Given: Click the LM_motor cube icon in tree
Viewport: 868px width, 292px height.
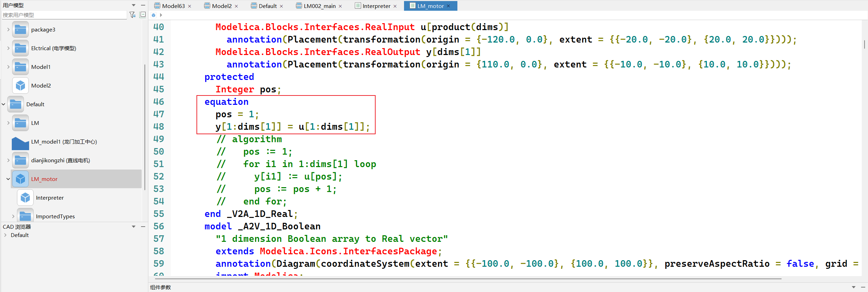Looking at the screenshot, I should 20,179.
